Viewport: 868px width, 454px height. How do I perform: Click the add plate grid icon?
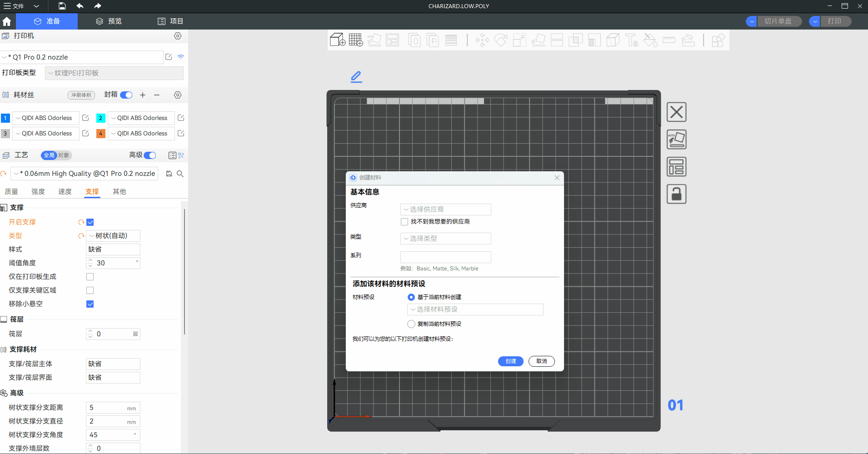click(x=356, y=40)
